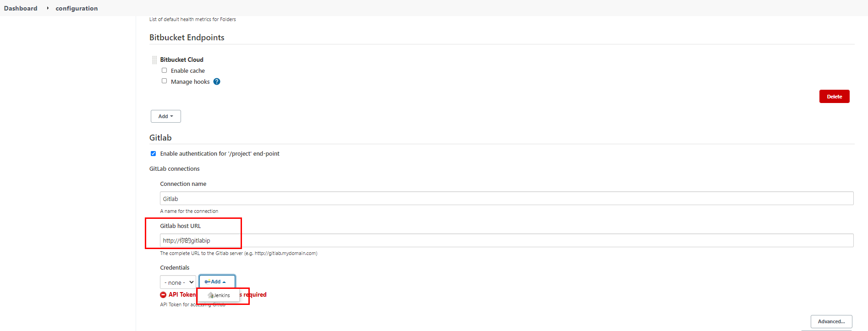Toggle Manage hooks checkbox
The image size is (868, 331).
pos(164,81)
